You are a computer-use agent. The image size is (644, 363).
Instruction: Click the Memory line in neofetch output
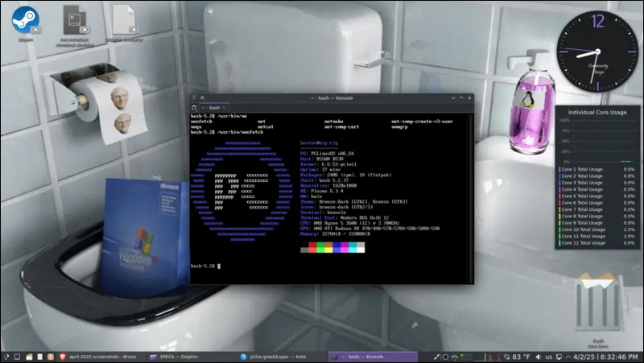[x=335, y=233]
